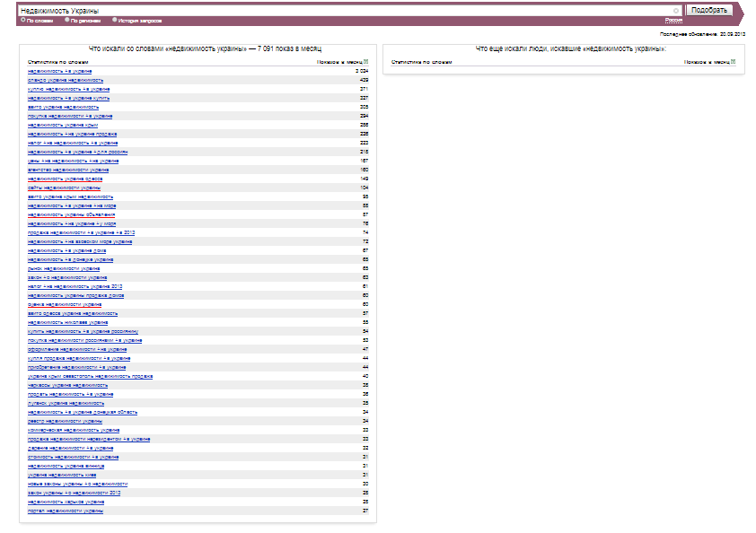Open link 'недвижимость +на азовском море украина'
Image resolution: width=756 pixels, height=533 pixels.
tap(80, 242)
